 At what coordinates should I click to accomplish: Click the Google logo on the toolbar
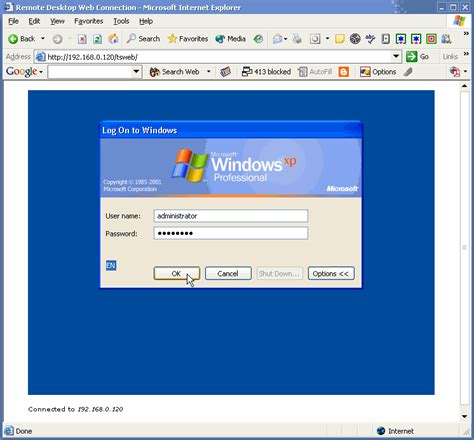22,72
